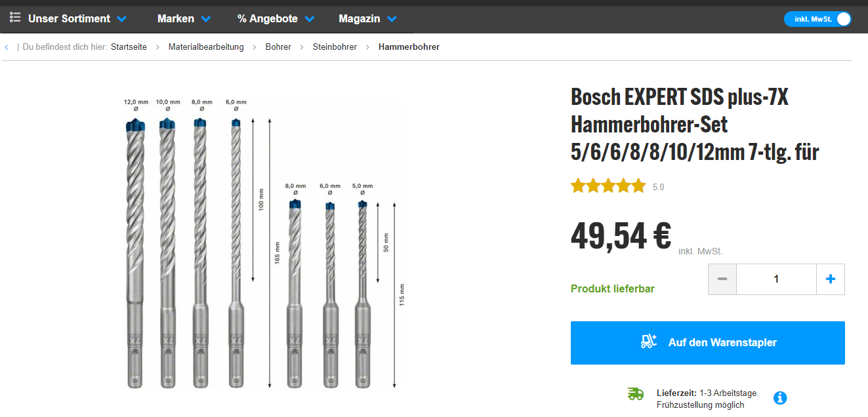Open the Materialbearbeitung breadcrumb link
Screen dimensions: 868x417
206,47
